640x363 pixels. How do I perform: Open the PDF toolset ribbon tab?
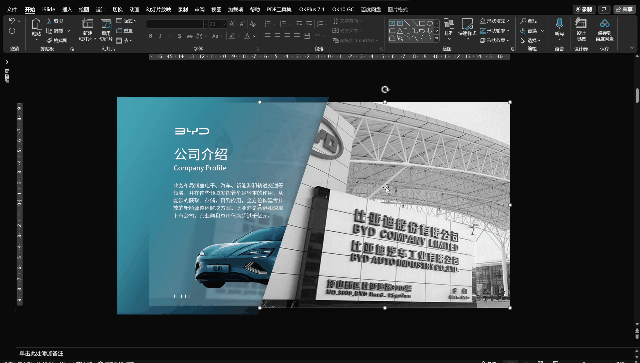279,9
